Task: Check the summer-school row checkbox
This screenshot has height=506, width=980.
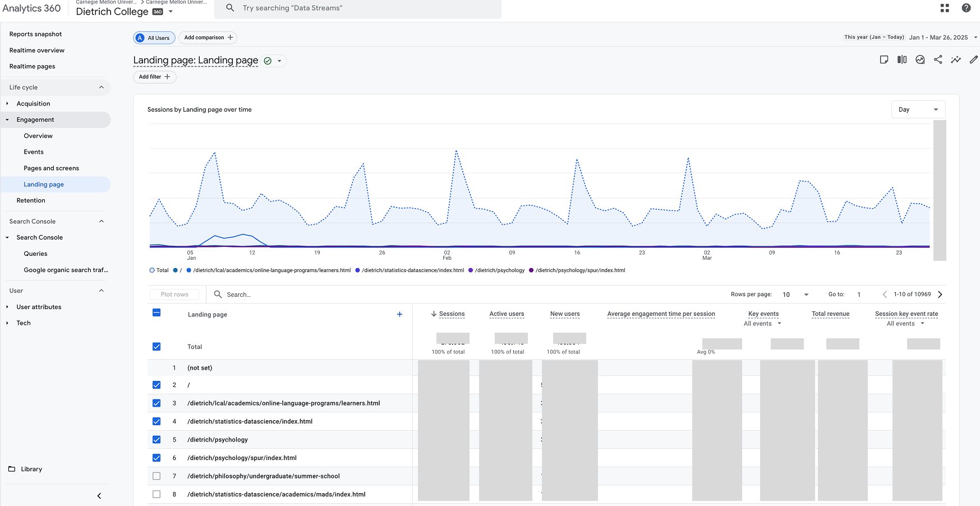Action: click(157, 476)
